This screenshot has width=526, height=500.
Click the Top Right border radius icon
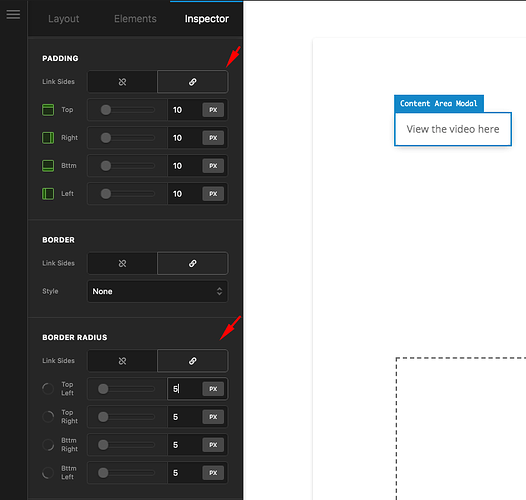[48, 417]
